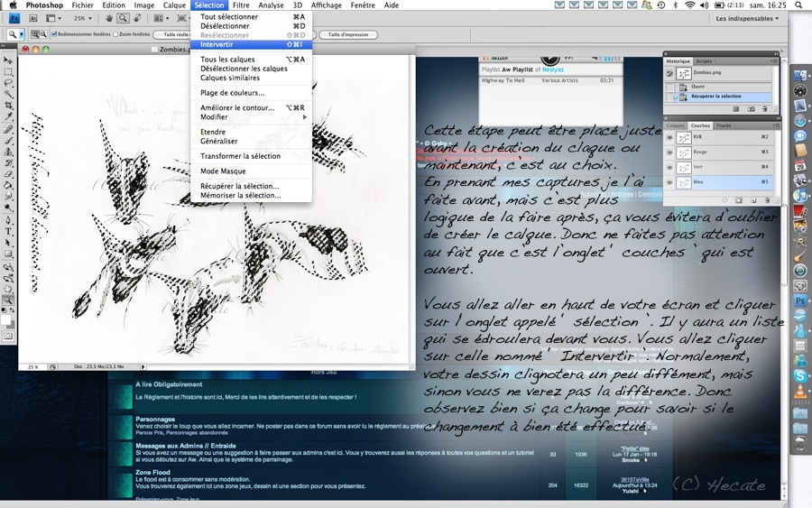Delete current channel via trash icon

[767, 200]
